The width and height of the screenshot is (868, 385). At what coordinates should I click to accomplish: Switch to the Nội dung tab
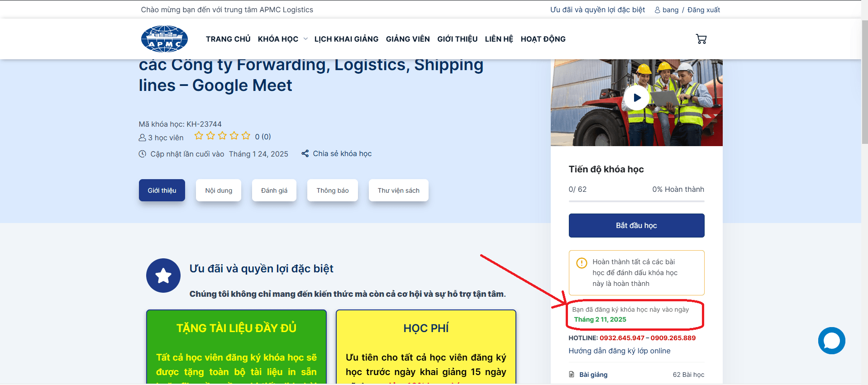(x=219, y=190)
